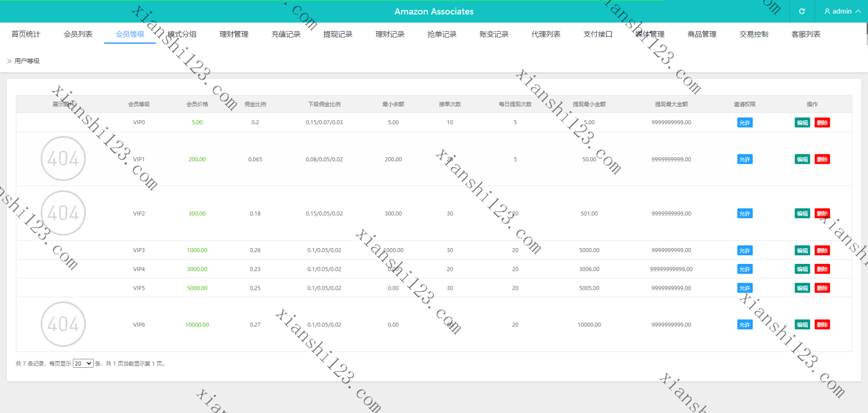Toggle 允许 badge in VIP6 row
The image size is (868, 413).
pyautogui.click(x=745, y=325)
